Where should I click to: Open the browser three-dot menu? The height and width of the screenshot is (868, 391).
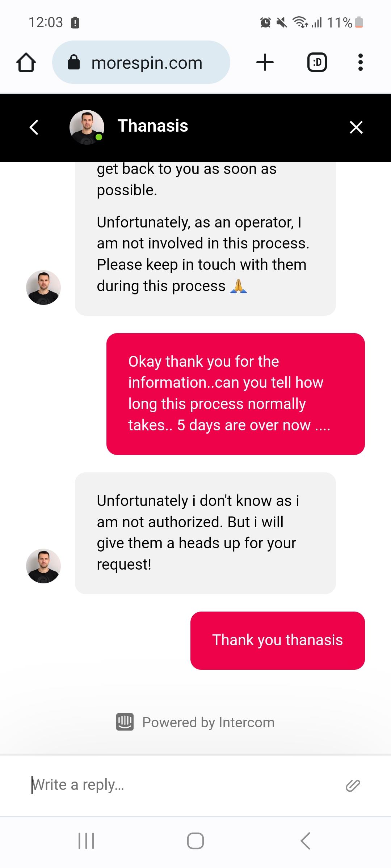[x=360, y=62]
